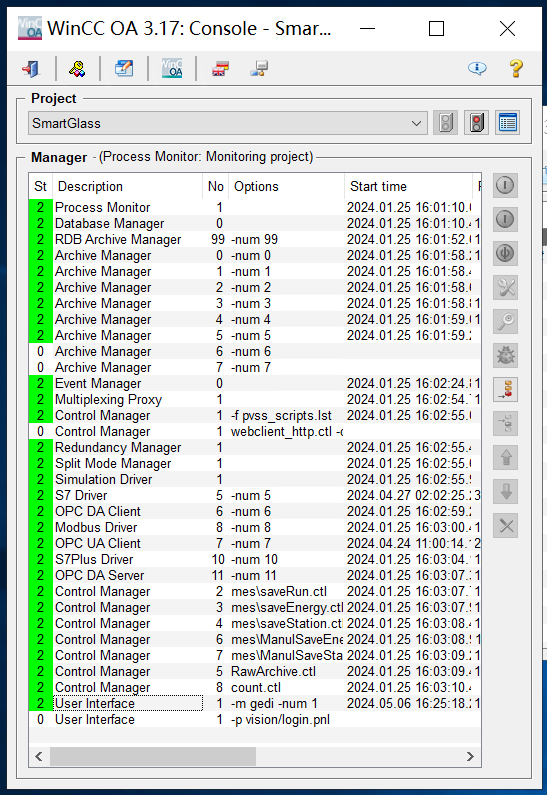Select the OPC DA Client row
This screenshot has height=795, width=547.
[x=254, y=512]
